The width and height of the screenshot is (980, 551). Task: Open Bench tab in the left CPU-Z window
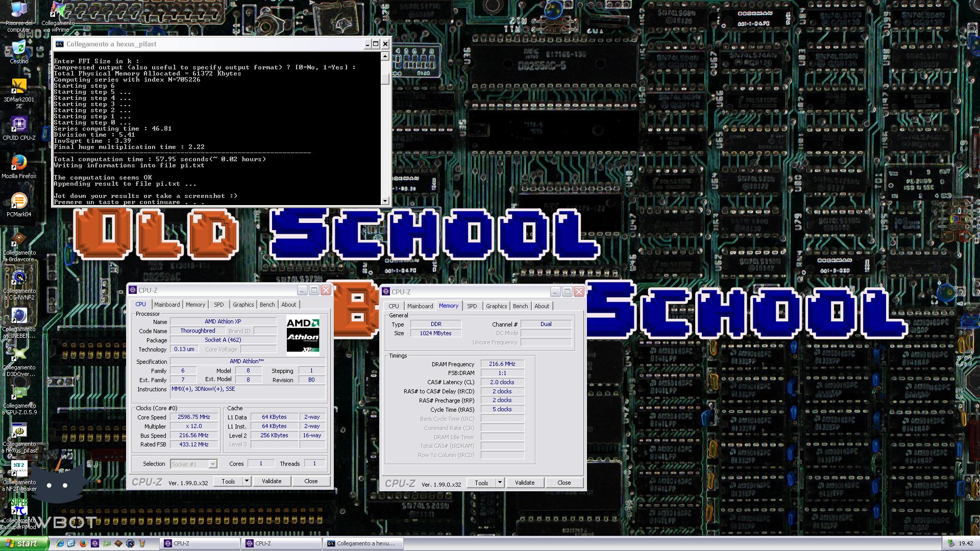267,305
